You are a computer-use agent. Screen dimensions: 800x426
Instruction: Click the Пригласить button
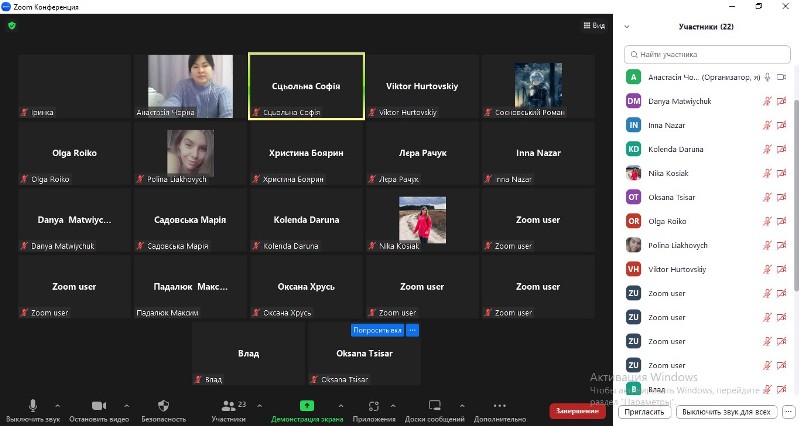(645, 412)
